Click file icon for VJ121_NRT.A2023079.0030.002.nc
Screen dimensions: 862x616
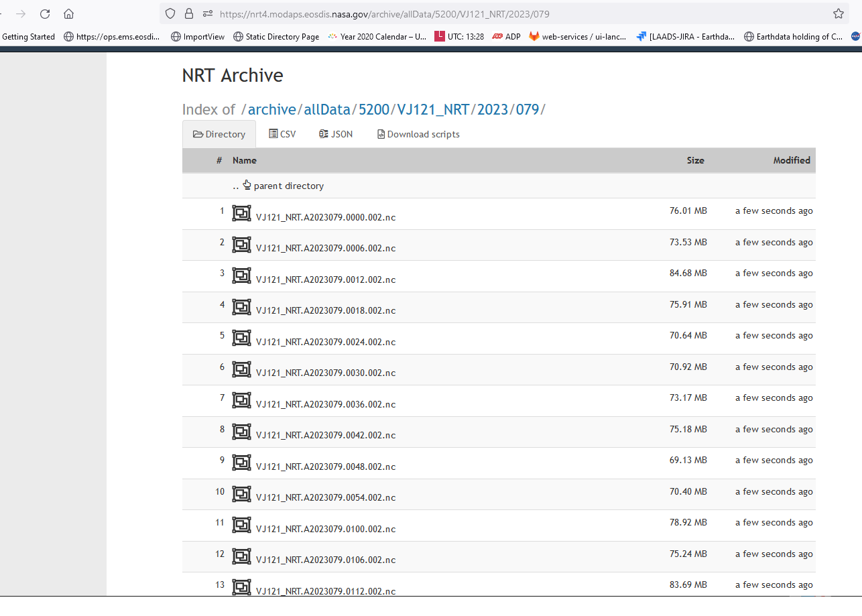pos(241,369)
